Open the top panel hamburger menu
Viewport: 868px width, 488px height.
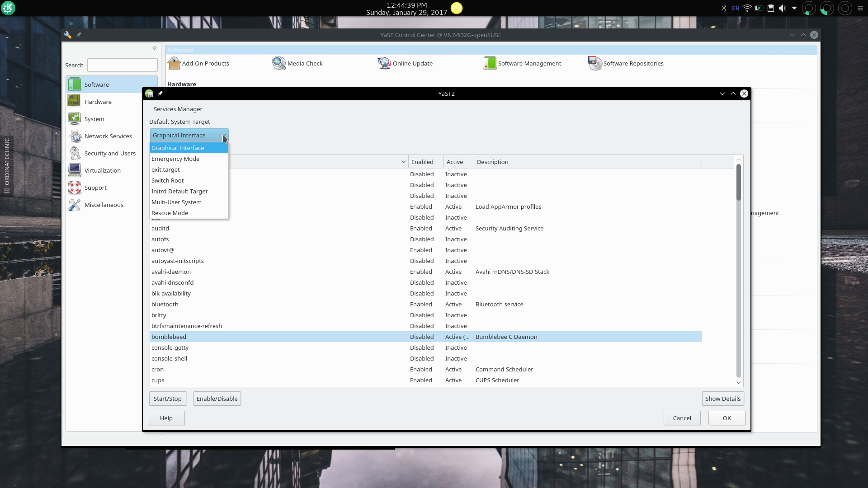[860, 8]
